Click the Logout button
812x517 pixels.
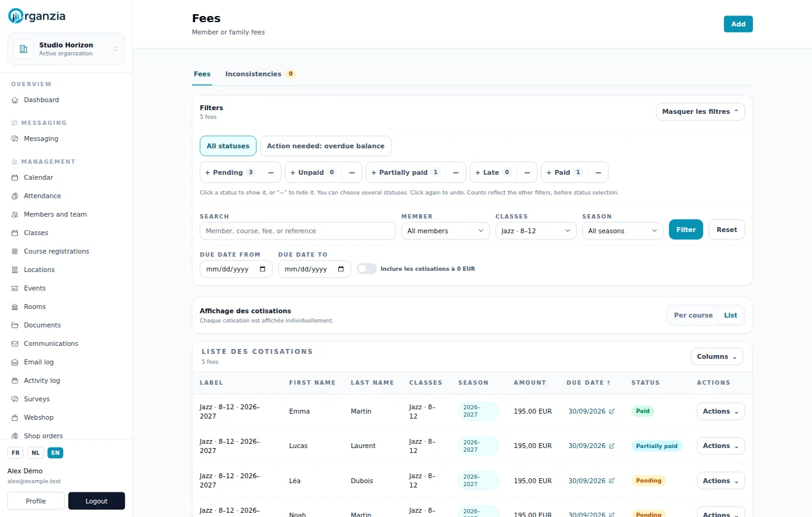click(97, 501)
